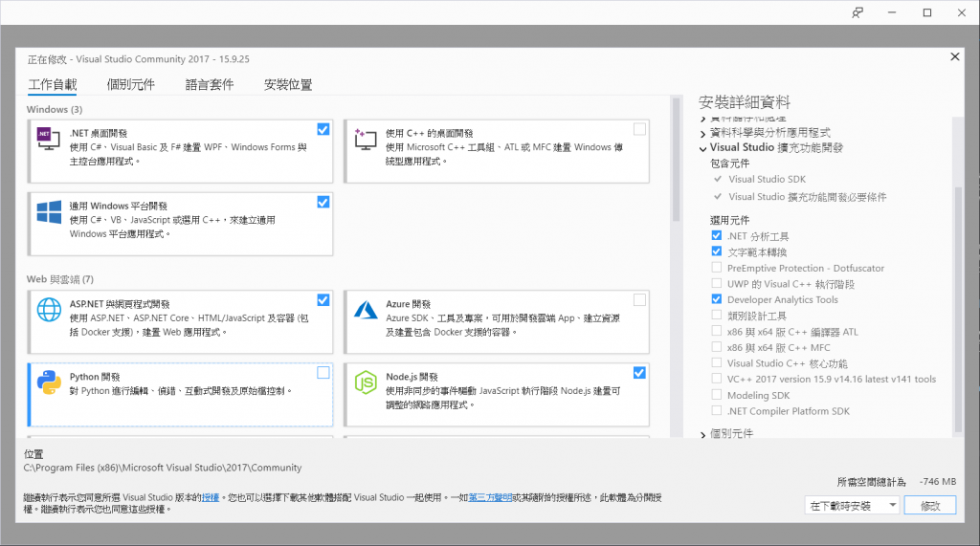Enable PreEmptive Protection - Dotfuscator option
The height and width of the screenshot is (546, 980).
716,268
